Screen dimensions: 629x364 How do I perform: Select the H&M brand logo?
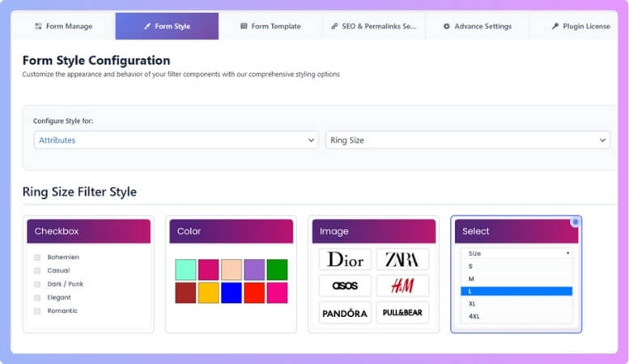tap(402, 286)
